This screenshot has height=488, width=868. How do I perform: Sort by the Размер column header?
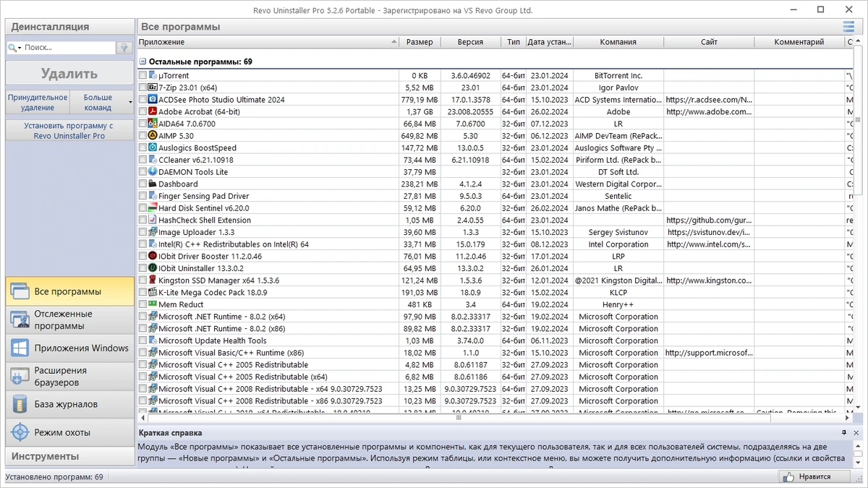[x=420, y=42]
